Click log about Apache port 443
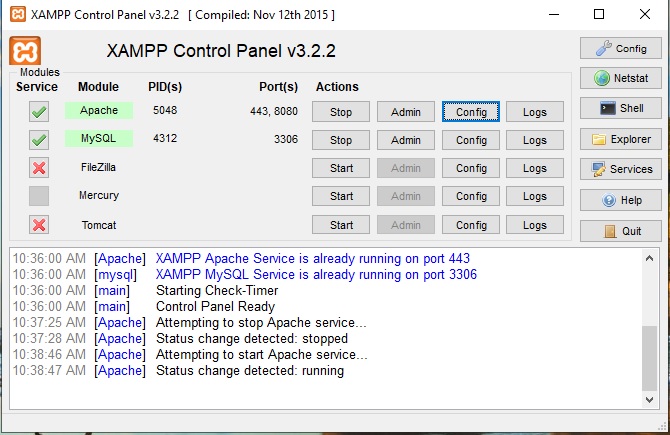The image size is (670, 435). 313,259
